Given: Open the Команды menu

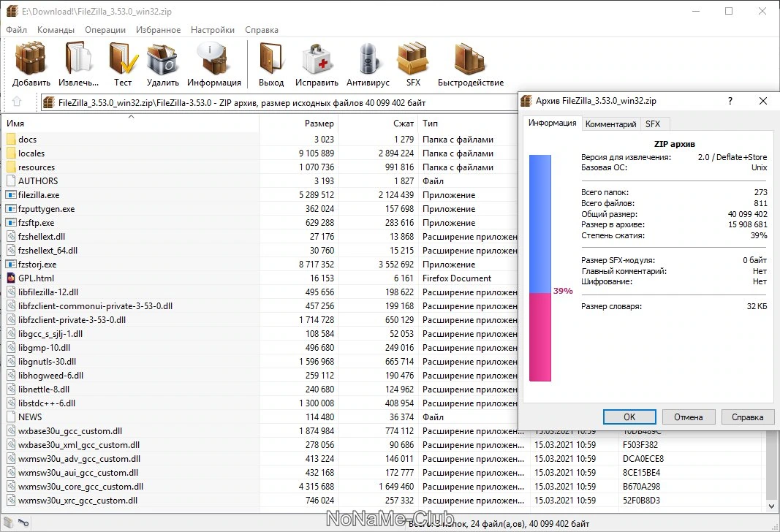Looking at the screenshot, I should 56,30.
